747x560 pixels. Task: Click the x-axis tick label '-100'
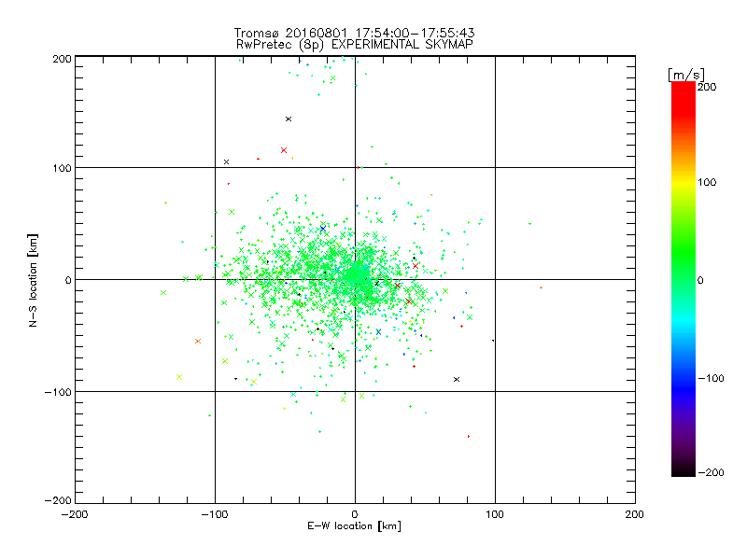[x=215, y=514]
